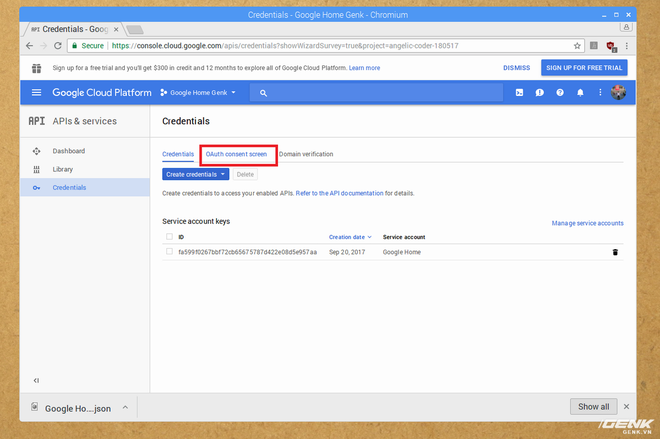This screenshot has width=660, height=439.
Task: Click the Dashboard sidebar icon
Action: click(x=37, y=151)
